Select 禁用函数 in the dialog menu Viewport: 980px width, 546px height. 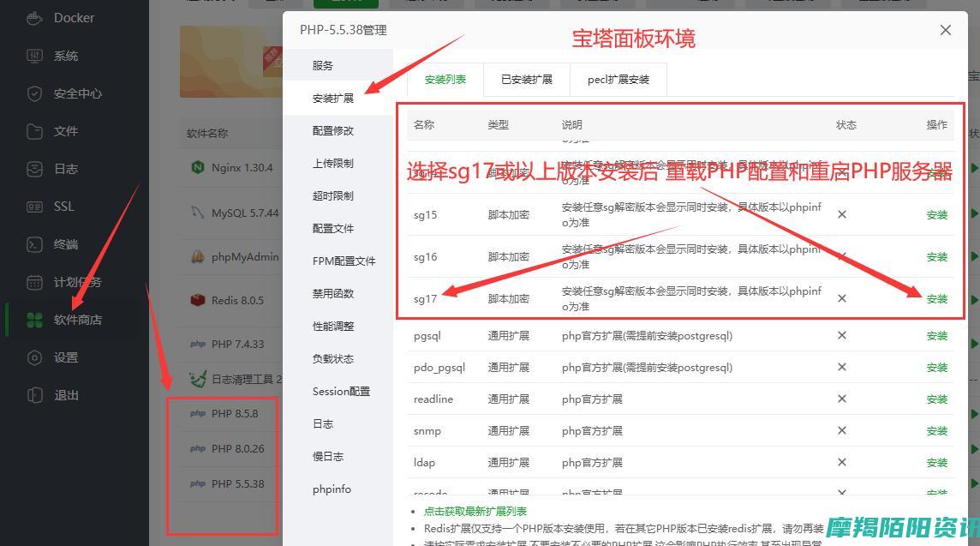333,293
